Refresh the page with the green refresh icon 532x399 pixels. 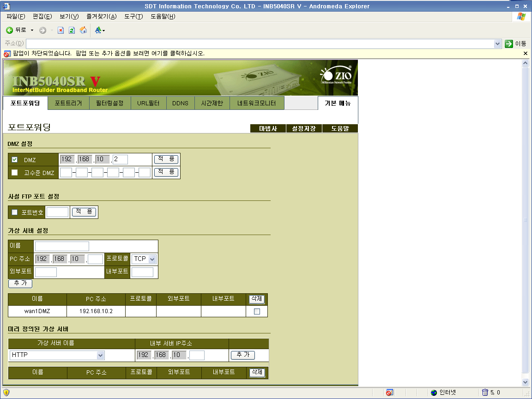point(72,30)
